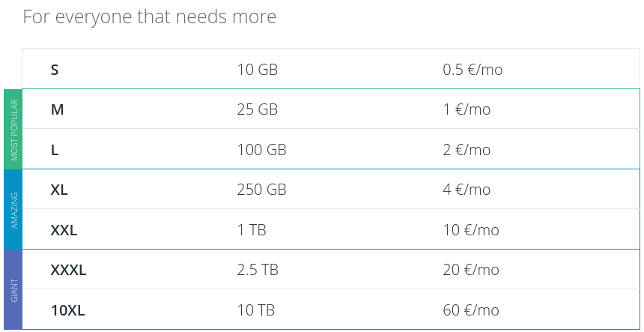644x332 pixels.
Task: Choose the XXXL plan label
Action: [68, 270]
